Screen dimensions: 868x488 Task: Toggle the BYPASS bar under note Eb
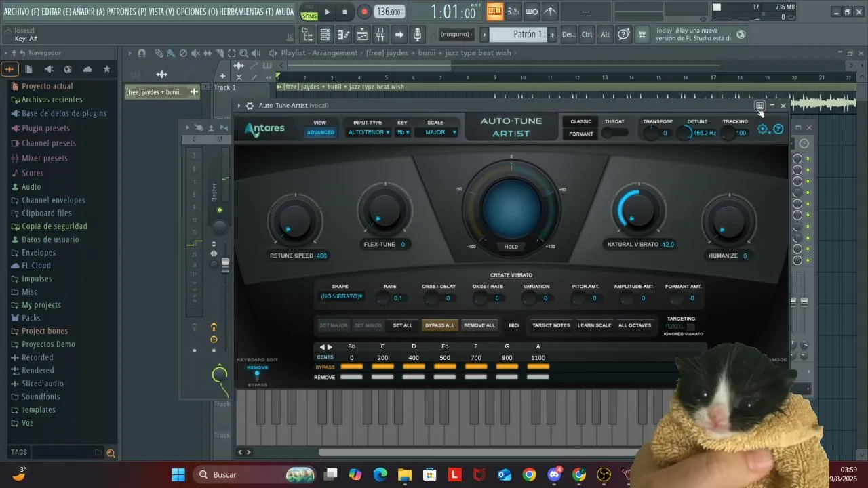coord(445,367)
